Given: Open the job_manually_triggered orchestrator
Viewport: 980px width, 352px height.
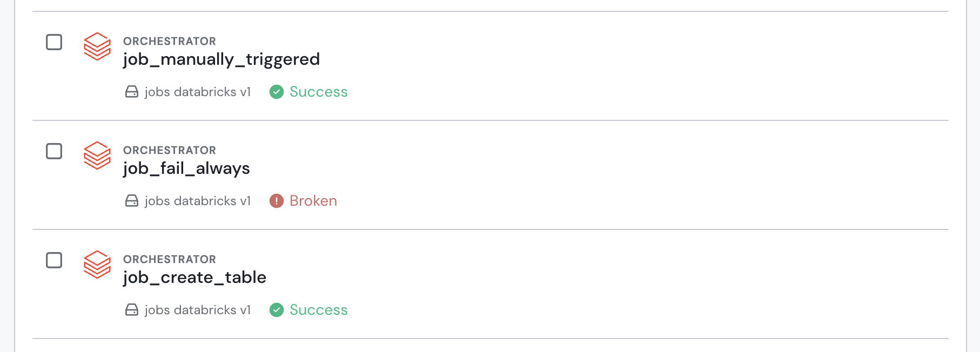Looking at the screenshot, I should pyautogui.click(x=221, y=59).
